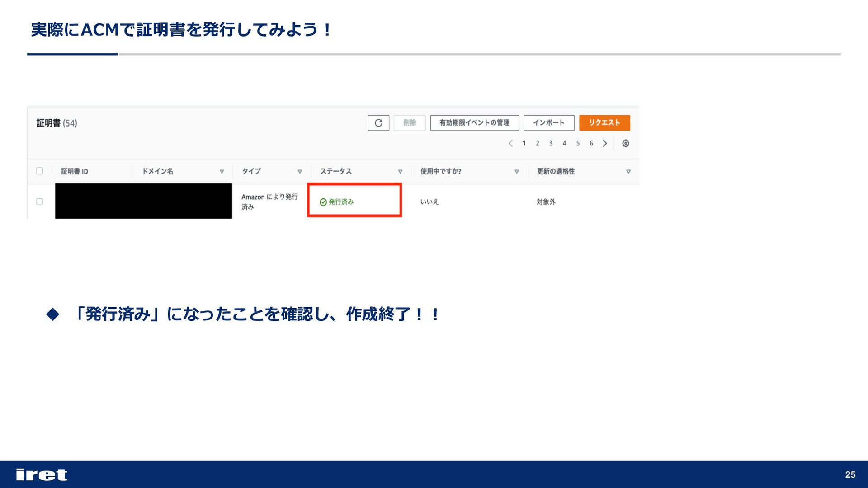868x488 pixels.
Task: Click the 対象外 renewal eligibility cell
Action: [546, 202]
